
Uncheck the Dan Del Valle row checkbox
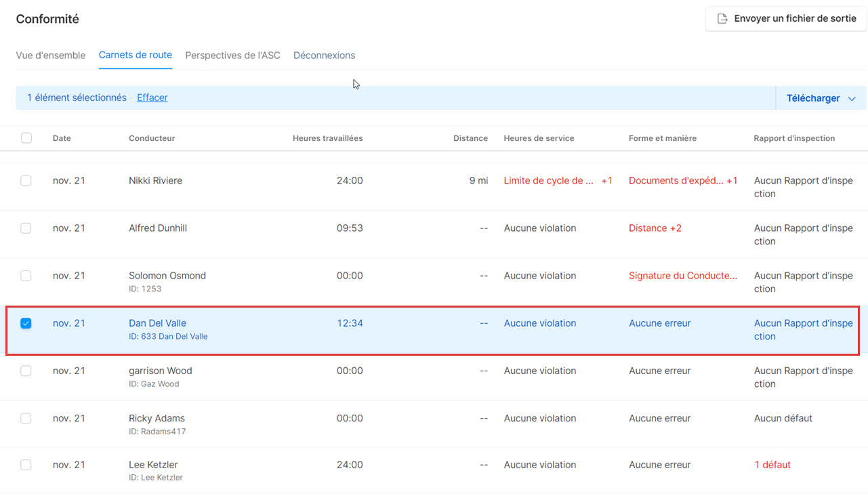pyautogui.click(x=26, y=323)
